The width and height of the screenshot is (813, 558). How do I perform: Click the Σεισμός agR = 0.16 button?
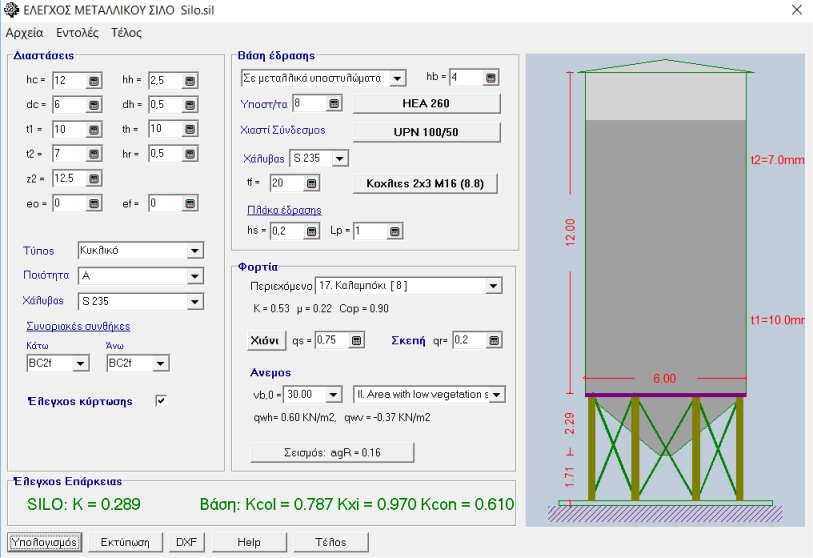click(x=331, y=452)
